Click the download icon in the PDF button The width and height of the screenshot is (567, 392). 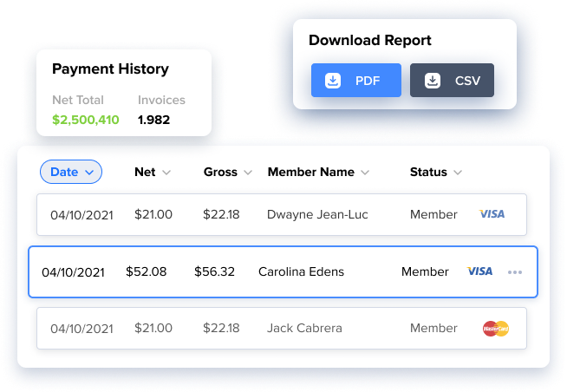pyautogui.click(x=332, y=81)
